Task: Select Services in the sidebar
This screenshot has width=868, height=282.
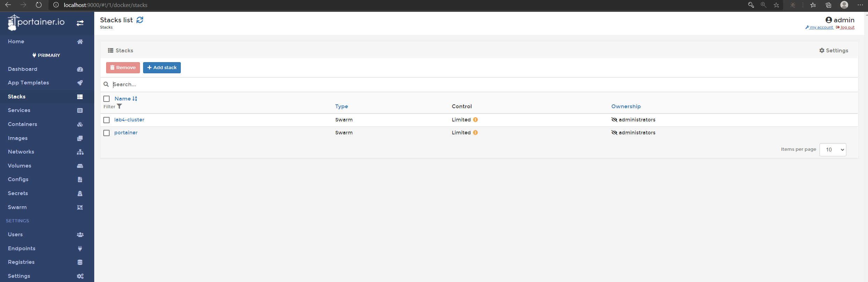Action: tap(19, 110)
